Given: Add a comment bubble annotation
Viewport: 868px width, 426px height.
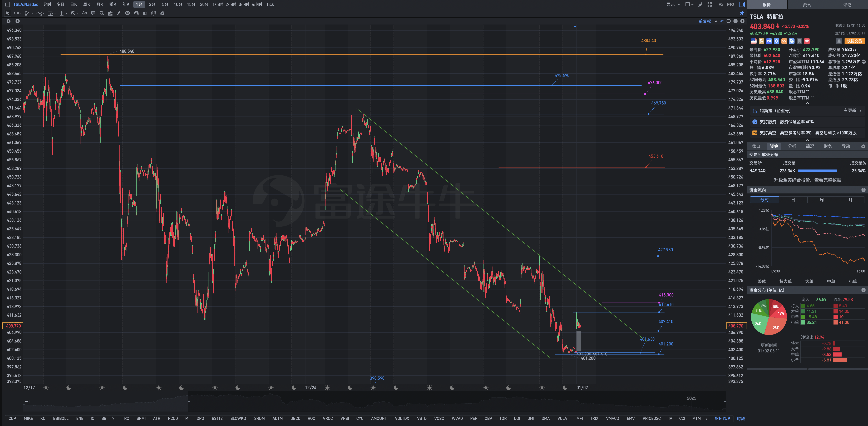Looking at the screenshot, I should [x=93, y=13].
